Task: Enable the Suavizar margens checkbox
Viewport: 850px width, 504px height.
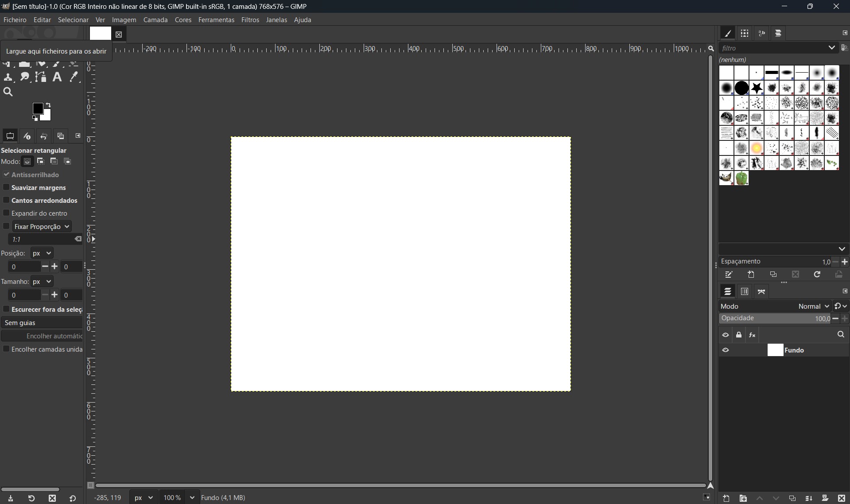Action: [6, 188]
